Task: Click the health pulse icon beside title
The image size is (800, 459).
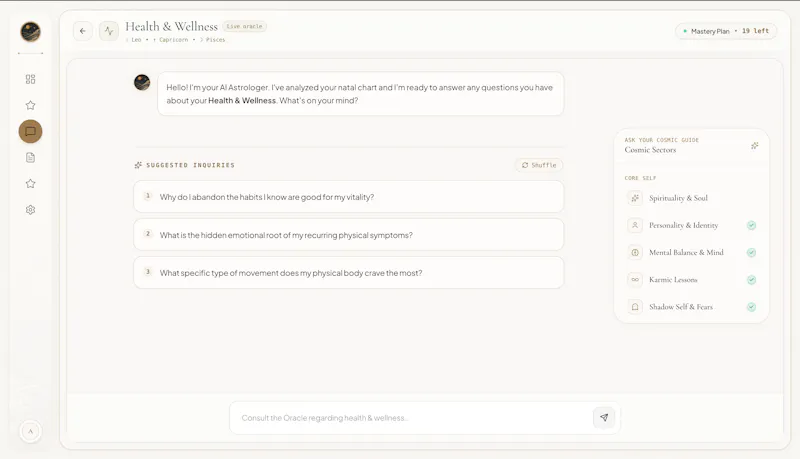Action: click(109, 31)
